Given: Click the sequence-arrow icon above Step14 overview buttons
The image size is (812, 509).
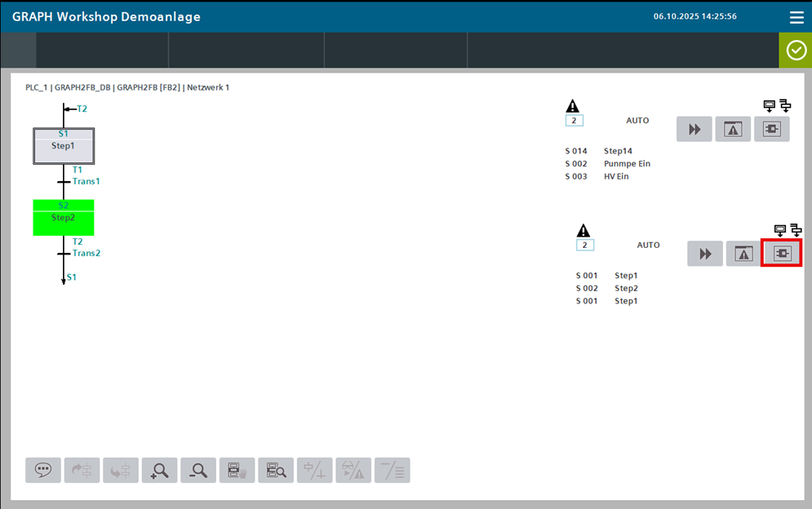Looking at the screenshot, I should pyautogui.click(x=785, y=105).
